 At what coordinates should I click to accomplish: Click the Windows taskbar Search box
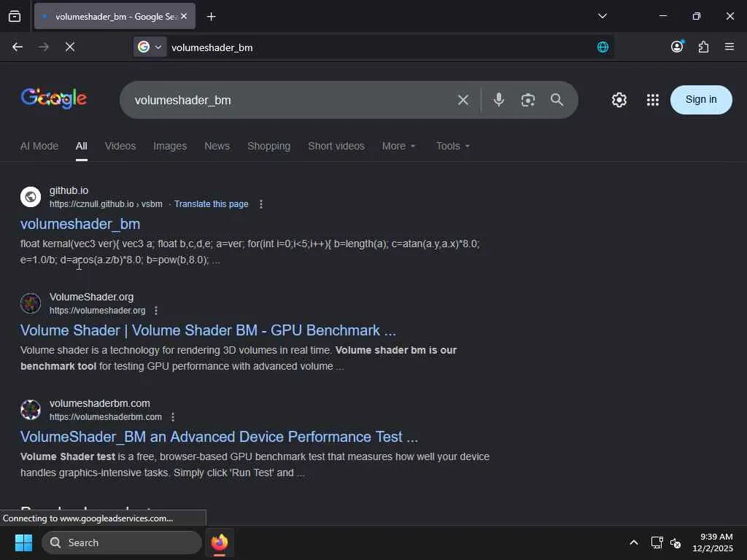pyautogui.click(x=122, y=542)
